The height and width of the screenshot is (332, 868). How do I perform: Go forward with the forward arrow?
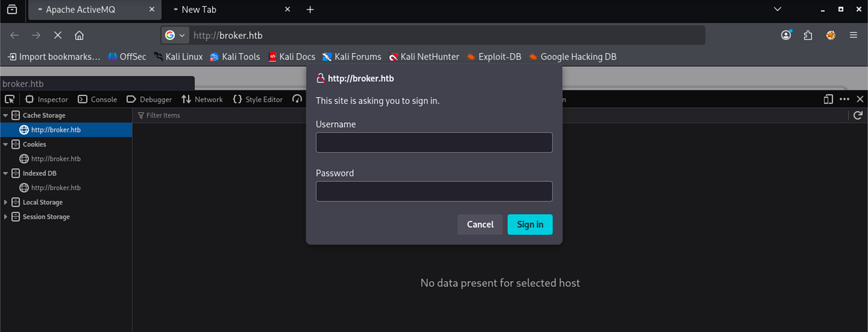(x=37, y=35)
